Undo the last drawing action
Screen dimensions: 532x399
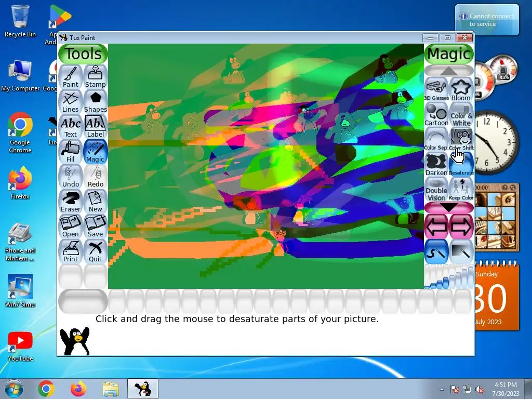71,177
